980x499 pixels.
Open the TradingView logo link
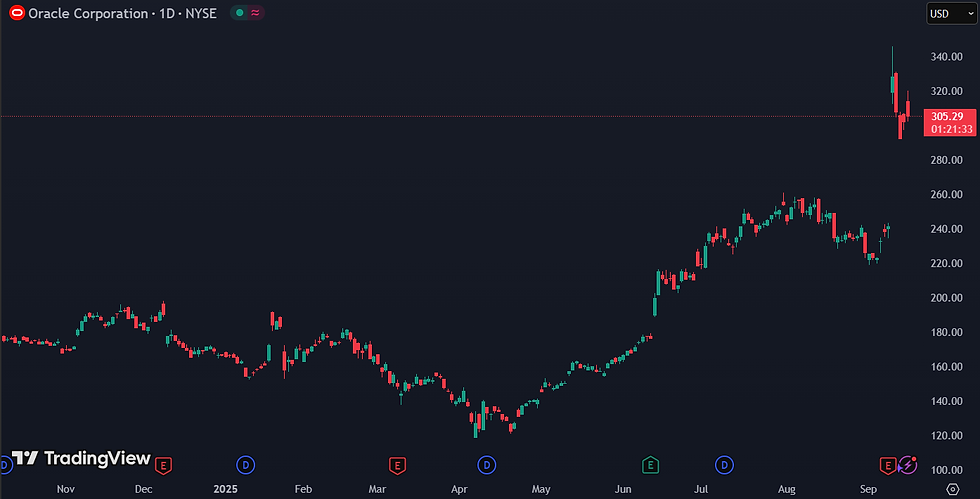click(x=81, y=458)
